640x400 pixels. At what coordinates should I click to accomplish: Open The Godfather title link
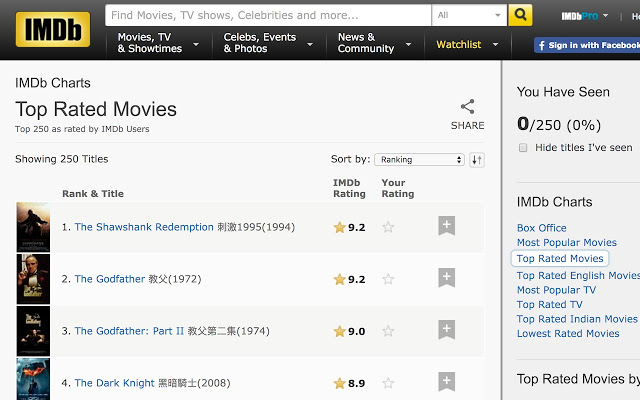[x=109, y=279]
